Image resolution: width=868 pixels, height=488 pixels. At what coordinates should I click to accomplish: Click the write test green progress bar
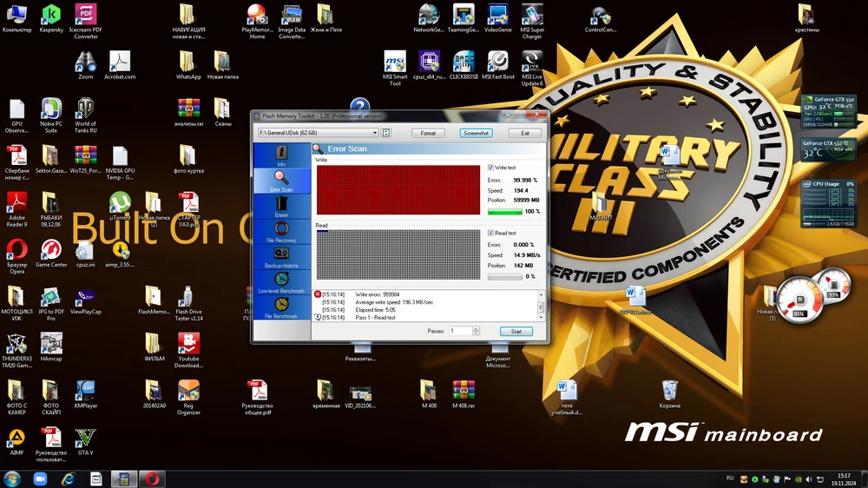click(505, 212)
